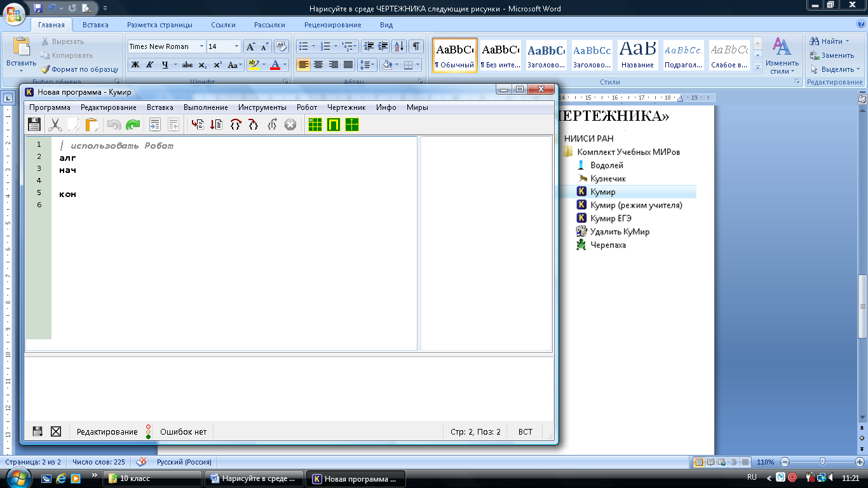Click the zoom slider in Word status bar
Image resolution: width=868 pixels, height=488 pixels.
pos(822,462)
